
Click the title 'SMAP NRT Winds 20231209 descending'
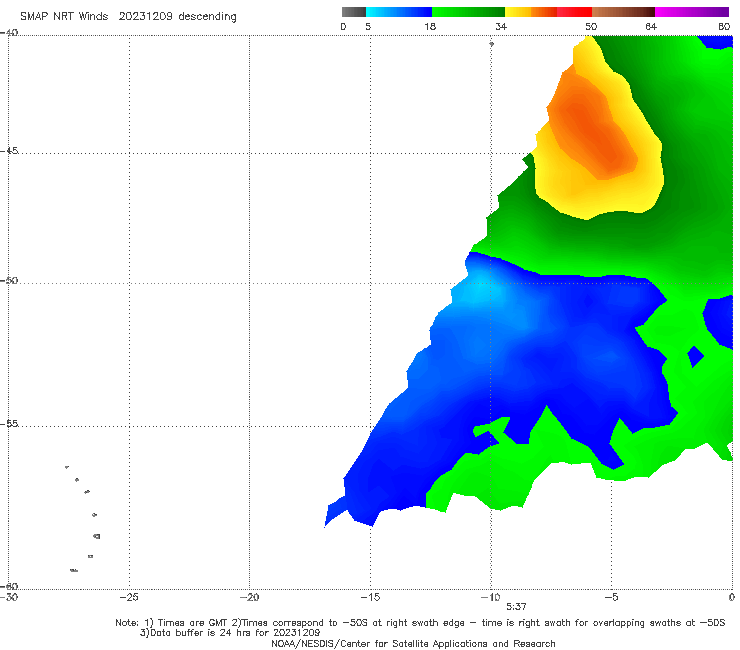pos(128,16)
